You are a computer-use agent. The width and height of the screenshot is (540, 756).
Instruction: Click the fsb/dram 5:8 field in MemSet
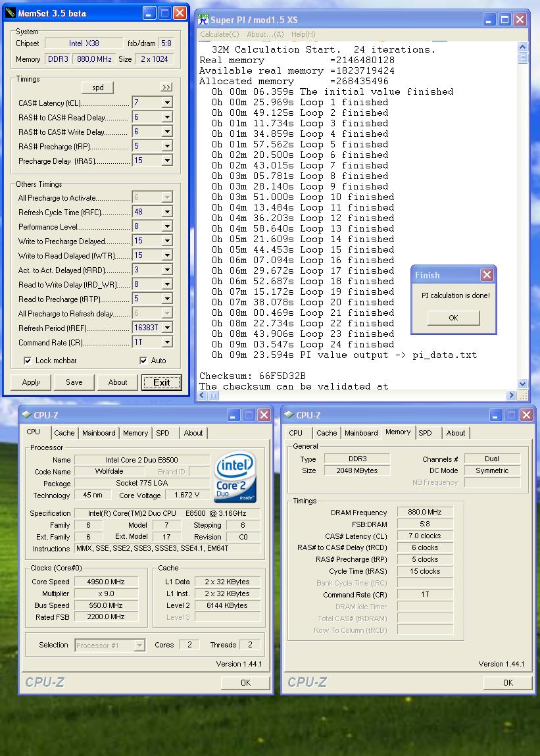166,43
